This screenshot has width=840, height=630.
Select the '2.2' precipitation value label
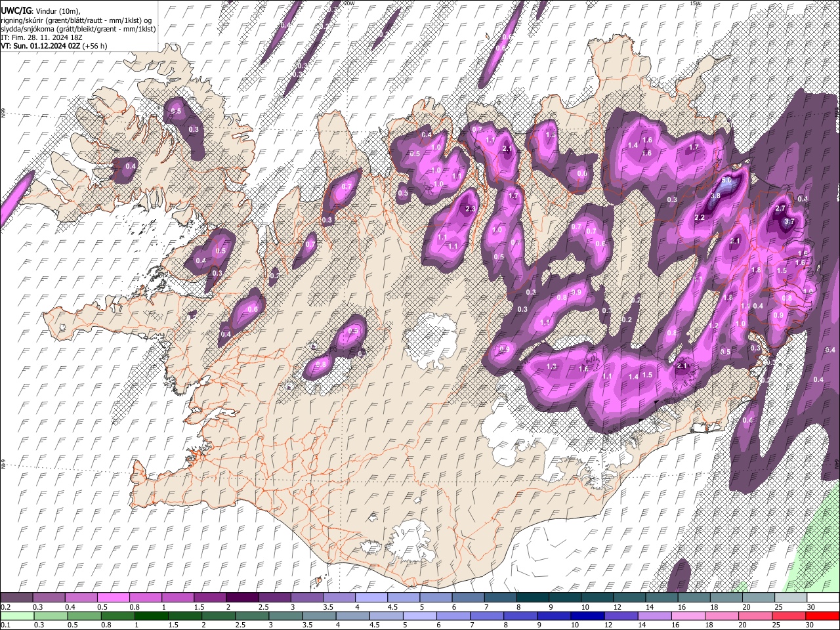click(x=700, y=217)
